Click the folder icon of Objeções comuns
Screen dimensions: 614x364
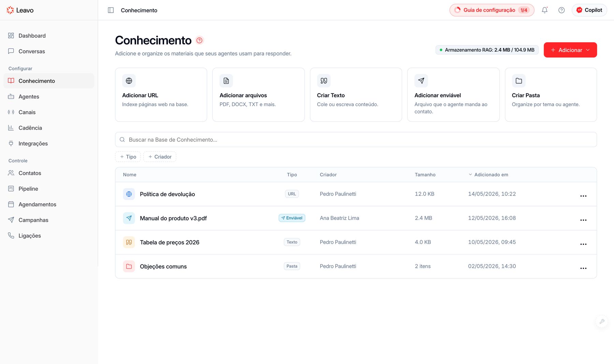pyautogui.click(x=129, y=266)
